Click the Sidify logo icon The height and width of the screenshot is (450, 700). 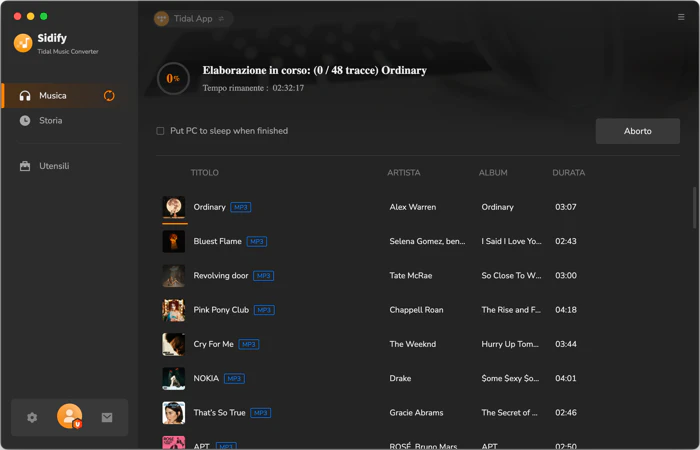[23, 43]
